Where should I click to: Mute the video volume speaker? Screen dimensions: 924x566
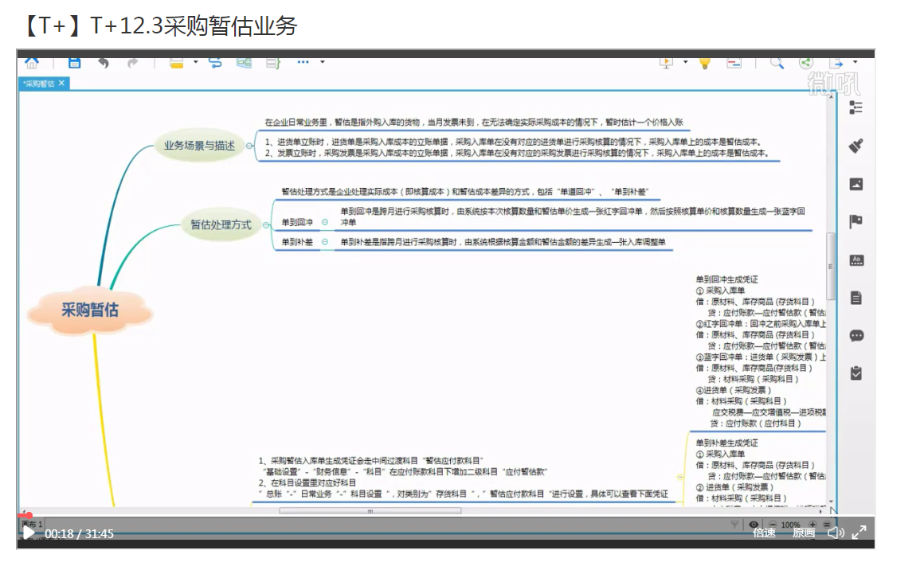(x=836, y=533)
